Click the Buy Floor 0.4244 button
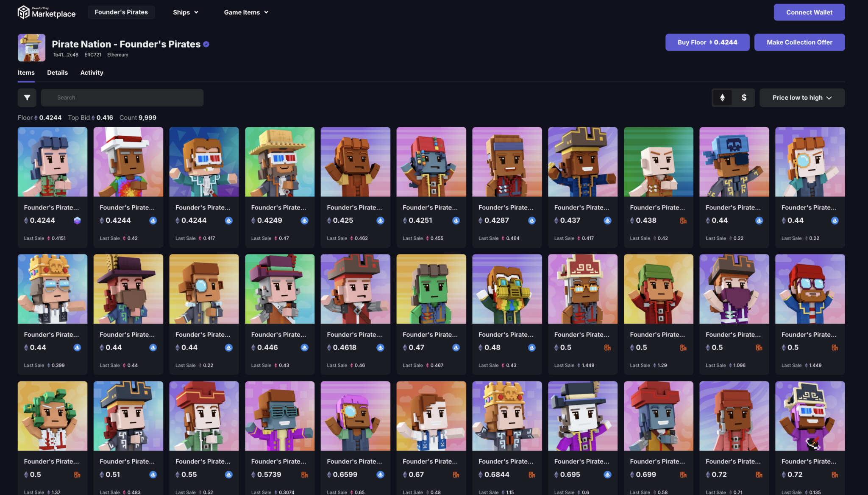The image size is (868, 495). tap(707, 42)
